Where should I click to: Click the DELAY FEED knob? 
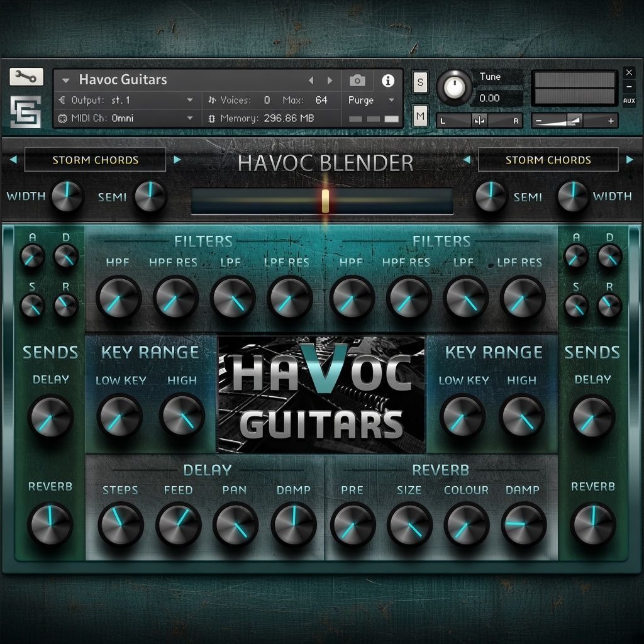point(178,525)
